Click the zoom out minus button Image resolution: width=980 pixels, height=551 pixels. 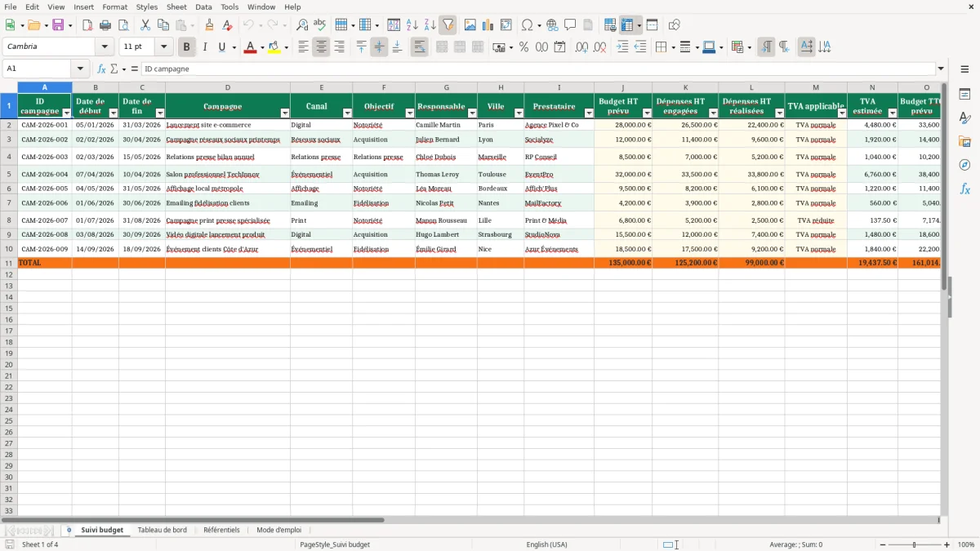(883, 544)
